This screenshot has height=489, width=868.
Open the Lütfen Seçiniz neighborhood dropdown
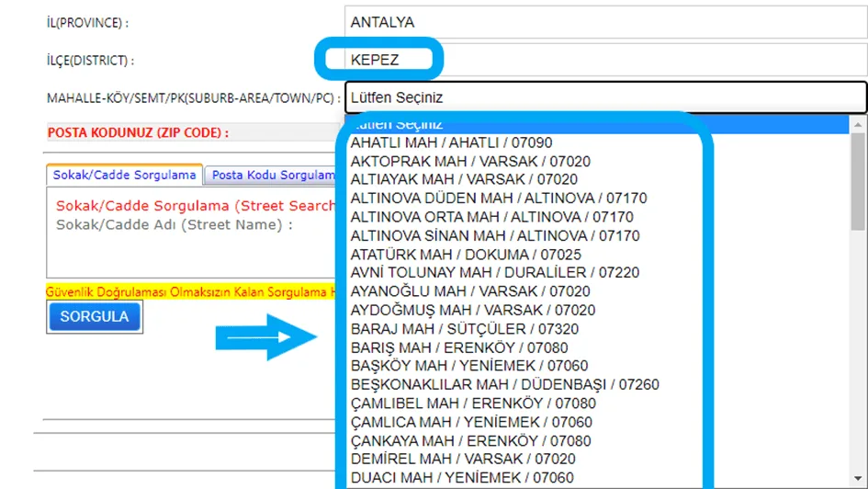coord(605,97)
